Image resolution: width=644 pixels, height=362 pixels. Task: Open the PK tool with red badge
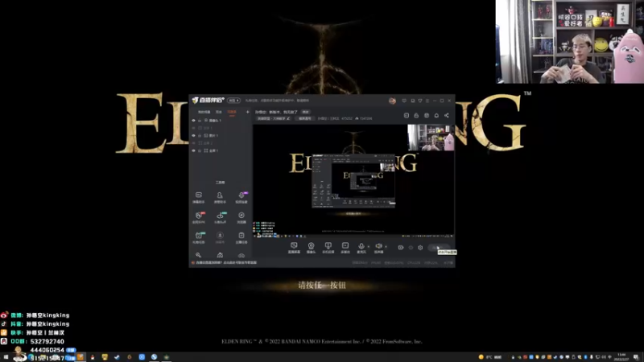(198, 217)
